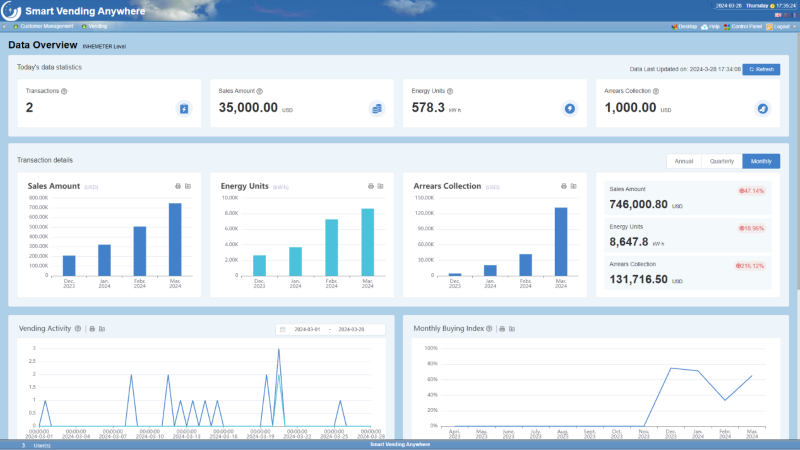
Task: Click the 578.3 energy units value
Action: 428,108
